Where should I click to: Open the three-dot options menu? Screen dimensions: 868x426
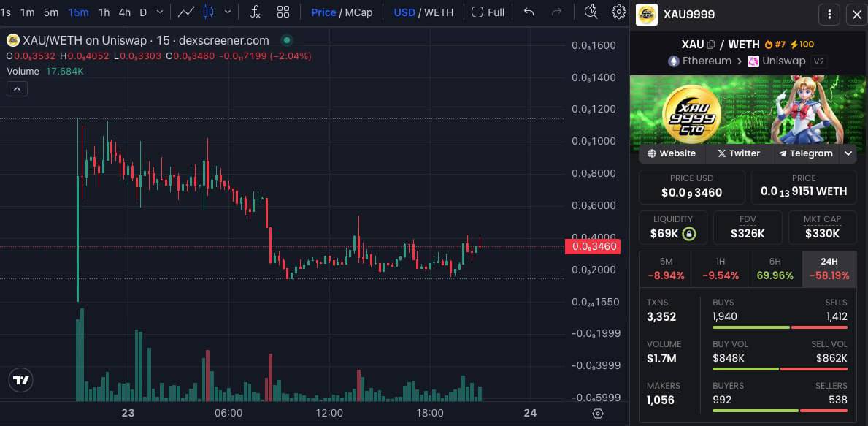pyautogui.click(x=829, y=15)
